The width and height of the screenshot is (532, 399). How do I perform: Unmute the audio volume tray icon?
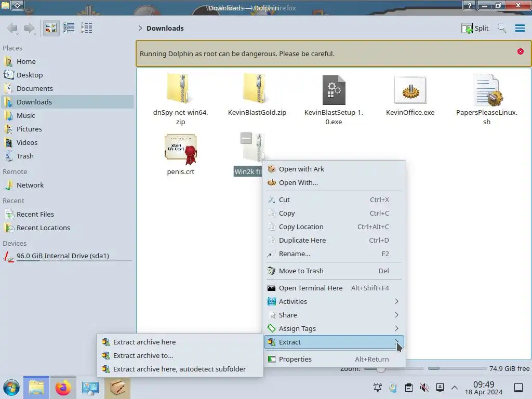coord(424,388)
